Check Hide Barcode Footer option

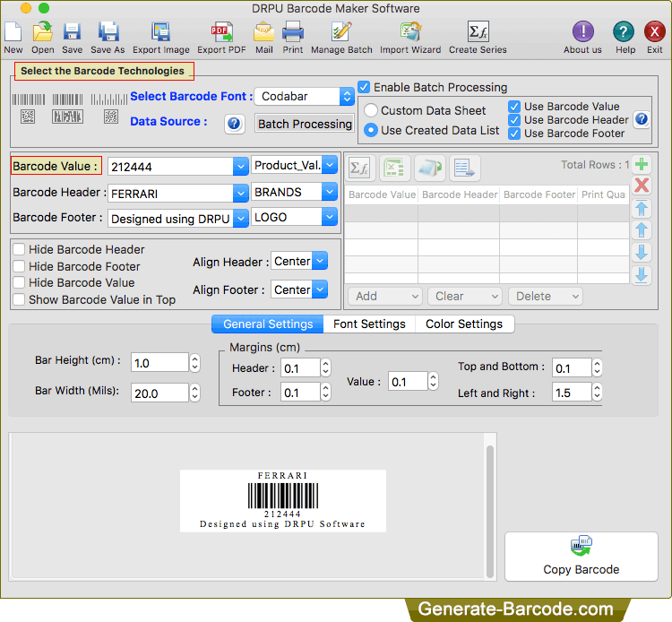(19, 266)
